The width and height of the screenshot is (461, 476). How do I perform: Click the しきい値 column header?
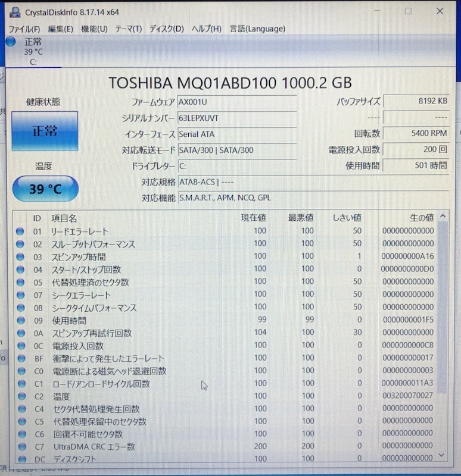tap(347, 218)
